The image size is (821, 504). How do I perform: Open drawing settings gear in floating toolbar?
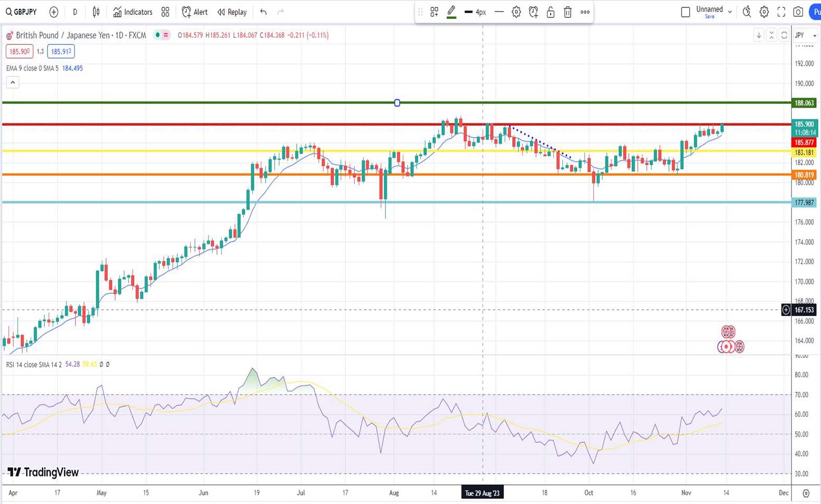516,12
